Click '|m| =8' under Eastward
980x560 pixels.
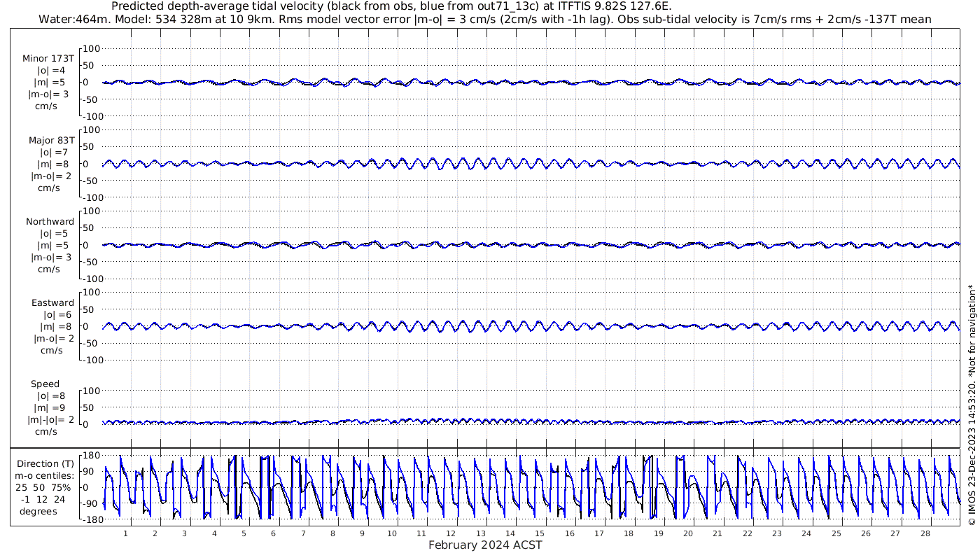click(56, 326)
